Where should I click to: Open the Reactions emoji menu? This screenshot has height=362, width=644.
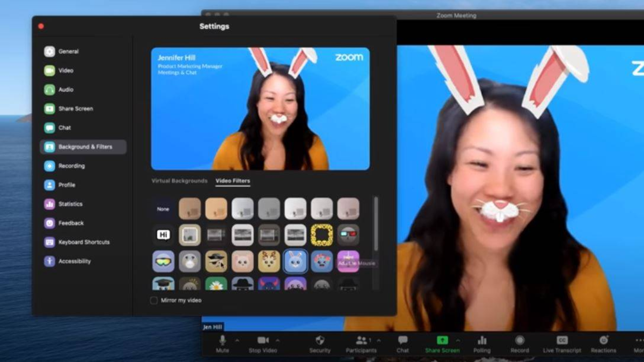pos(604,340)
